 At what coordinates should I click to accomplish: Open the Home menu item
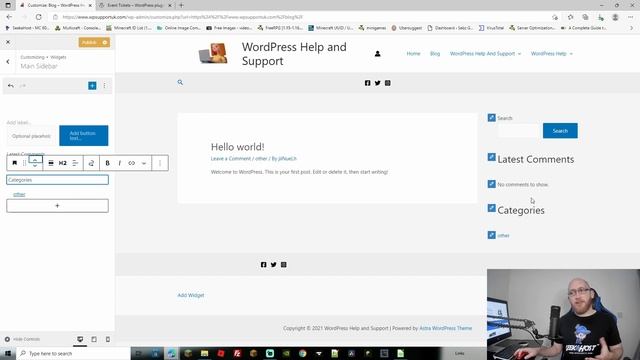click(413, 53)
